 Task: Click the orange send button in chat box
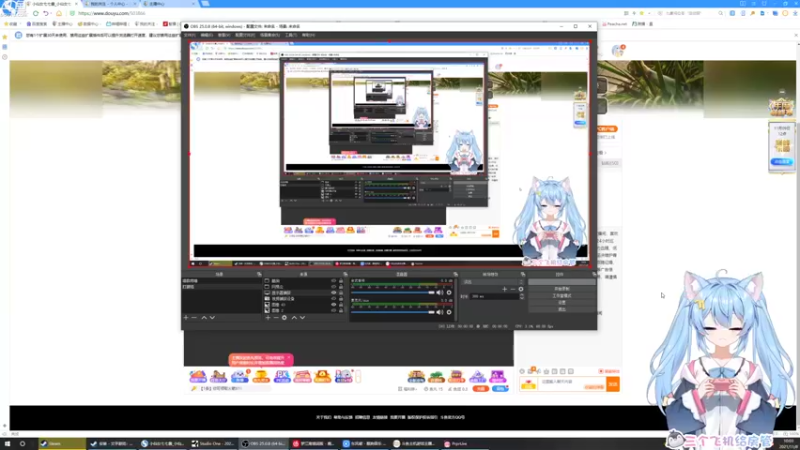[613, 384]
